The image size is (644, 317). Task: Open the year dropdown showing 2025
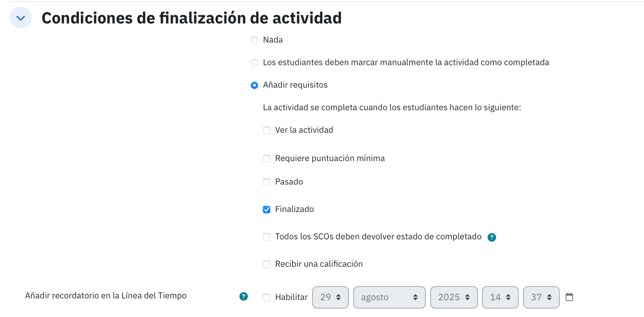click(x=454, y=297)
